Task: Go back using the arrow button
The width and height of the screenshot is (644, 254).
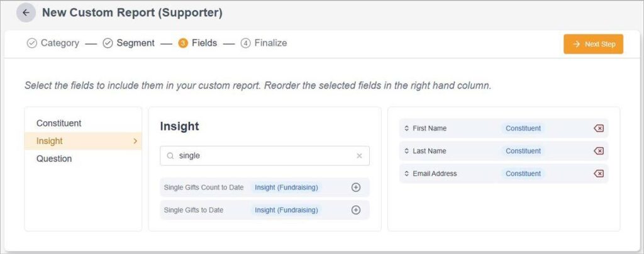Action: [26, 13]
